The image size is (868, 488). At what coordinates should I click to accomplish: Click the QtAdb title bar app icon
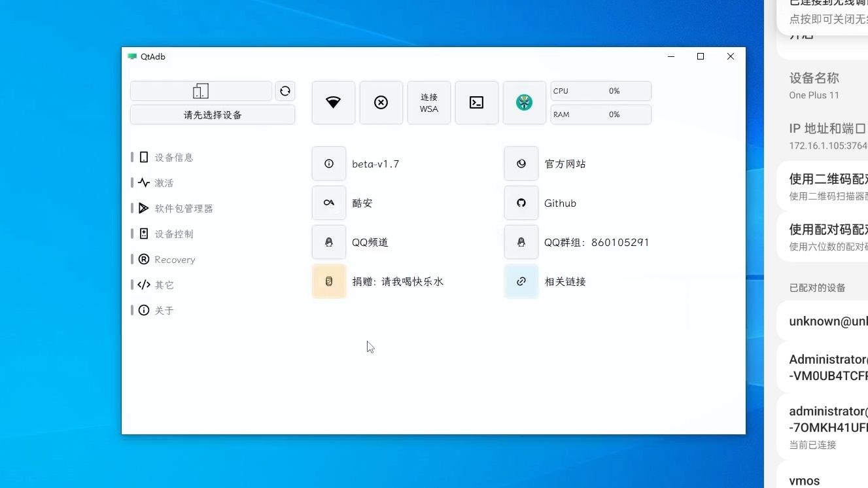pyautogui.click(x=133, y=57)
